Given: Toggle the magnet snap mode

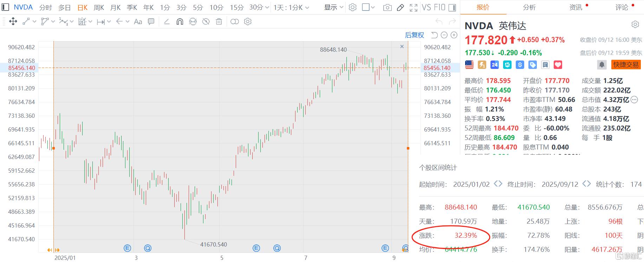Looking at the screenshot, I should (x=180, y=21).
